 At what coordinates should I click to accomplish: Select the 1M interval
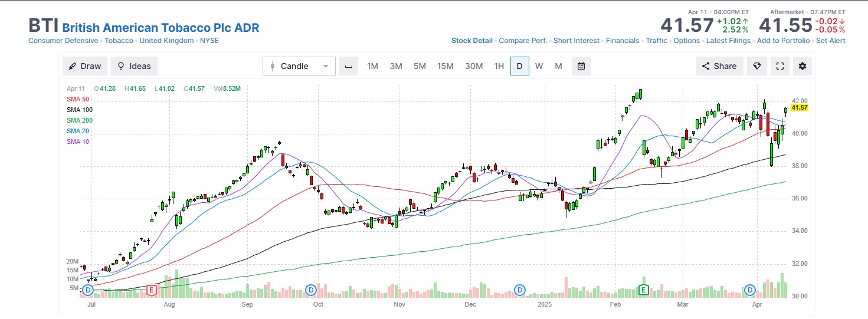click(x=372, y=66)
